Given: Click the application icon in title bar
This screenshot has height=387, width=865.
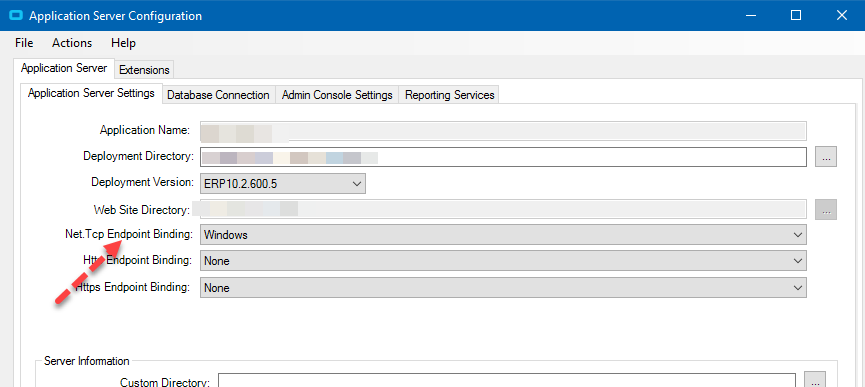Looking at the screenshot, I should 15,15.
